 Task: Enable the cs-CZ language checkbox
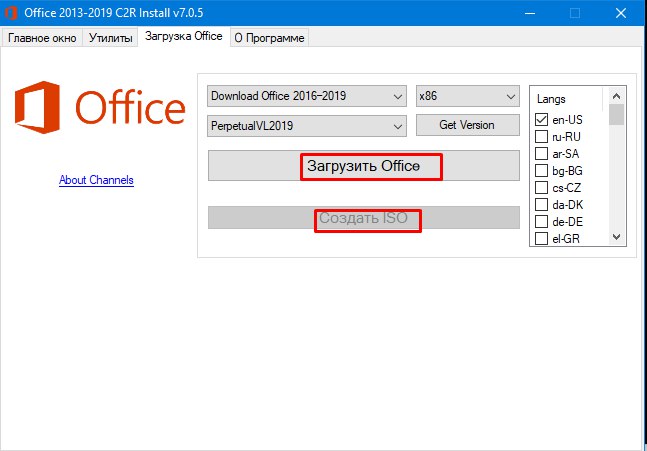tap(541, 188)
